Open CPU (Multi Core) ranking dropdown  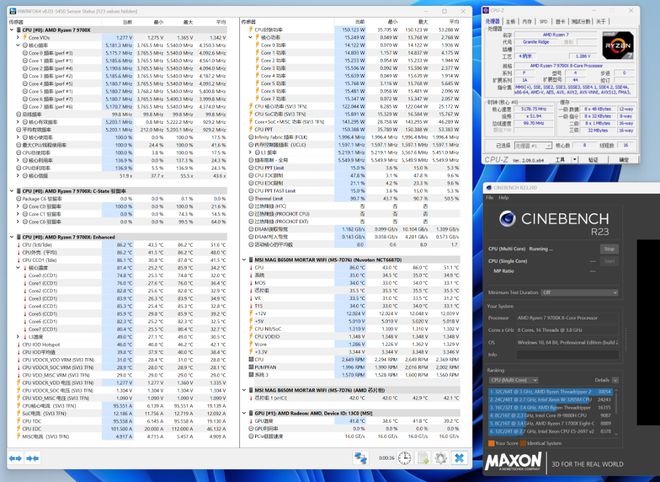coord(514,380)
